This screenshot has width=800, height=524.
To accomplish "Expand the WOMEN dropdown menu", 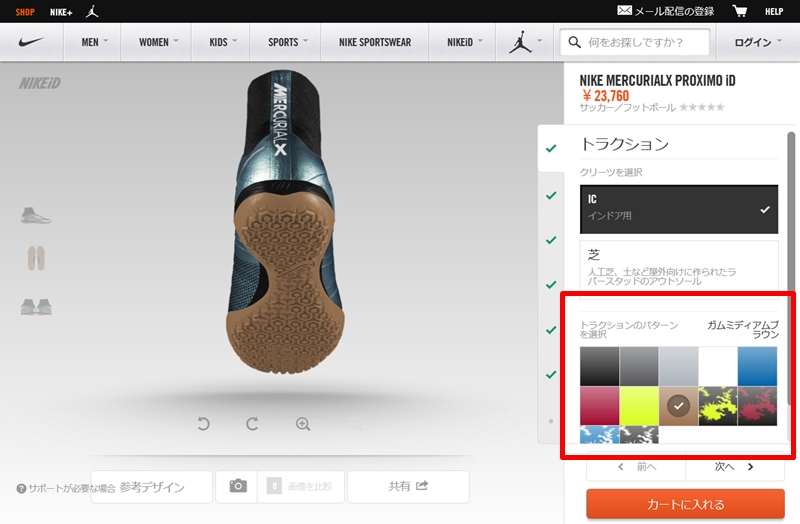I will [x=158, y=43].
